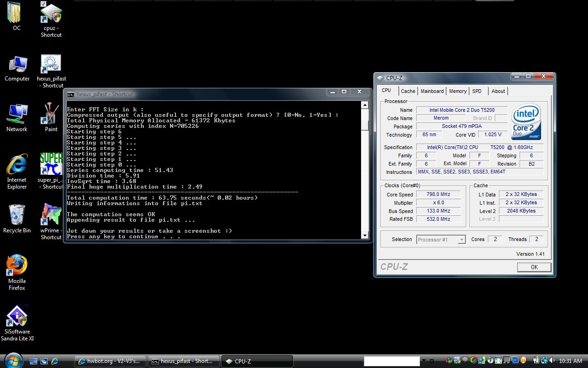Click the console scrollbar down arrow
This screenshot has height=368, width=588.
click(x=365, y=236)
